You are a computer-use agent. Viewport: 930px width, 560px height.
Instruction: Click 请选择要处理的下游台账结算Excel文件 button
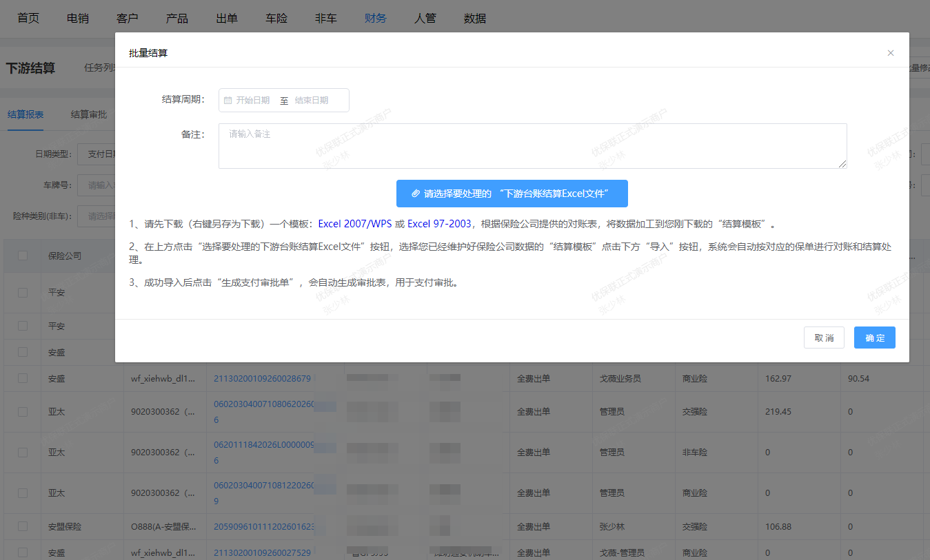(512, 194)
